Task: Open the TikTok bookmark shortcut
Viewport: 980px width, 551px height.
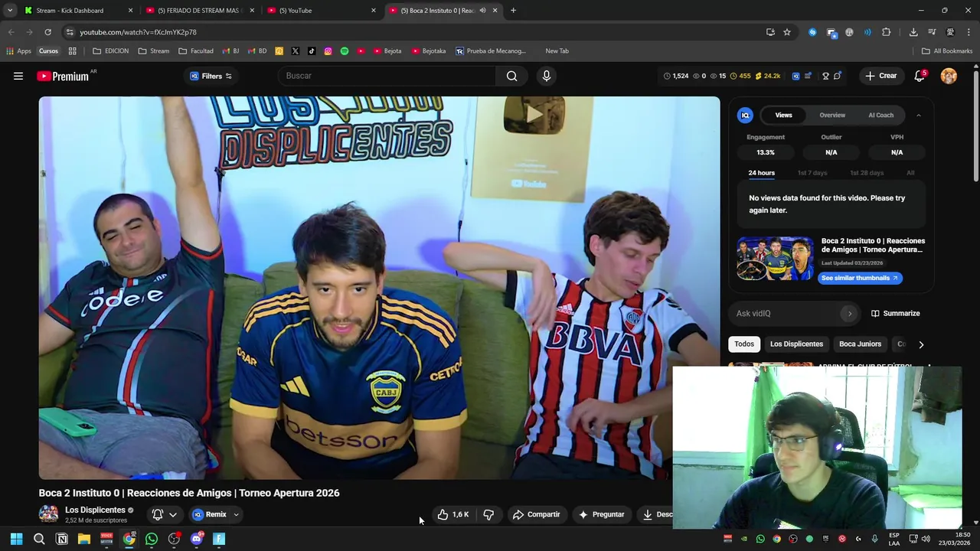Action: pyautogui.click(x=312, y=51)
